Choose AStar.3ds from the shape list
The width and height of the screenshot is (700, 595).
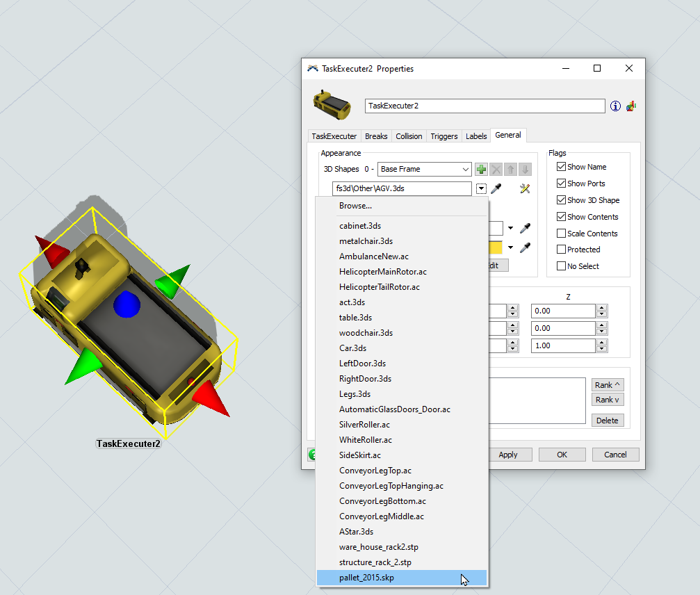[402, 532]
